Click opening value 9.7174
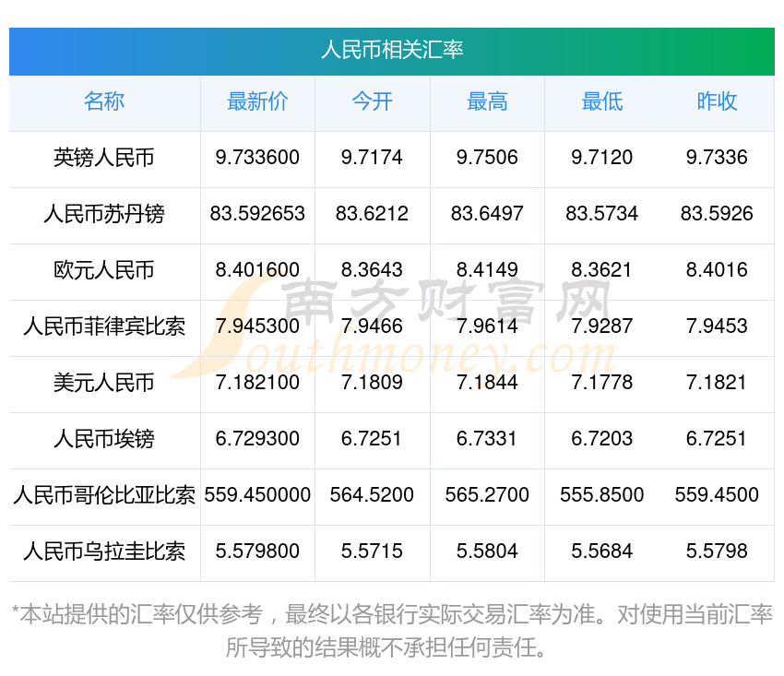784x676 pixels. [x=372, y=158]
